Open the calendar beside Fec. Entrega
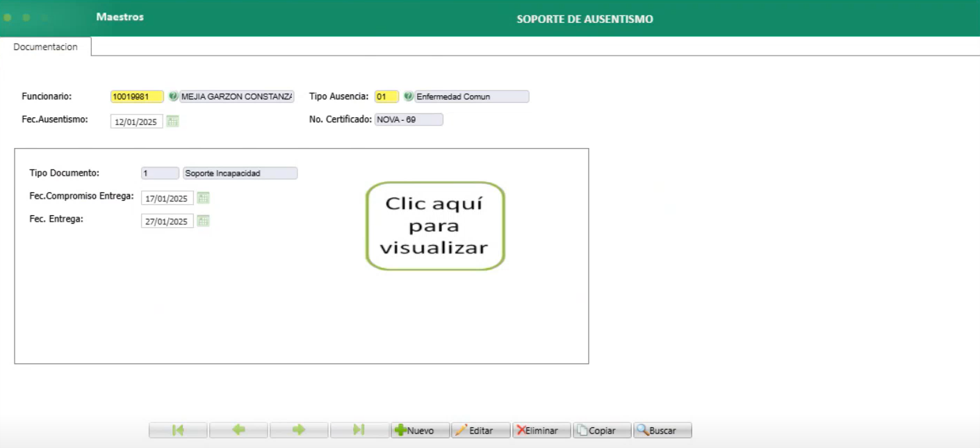The image size is (980, 448). click(x=204, y=221)
